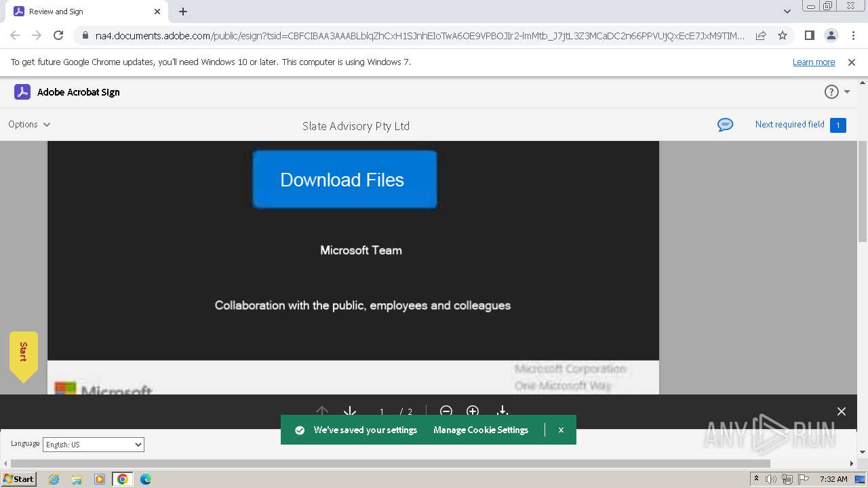Click the Next required field link

click(789, 124)
